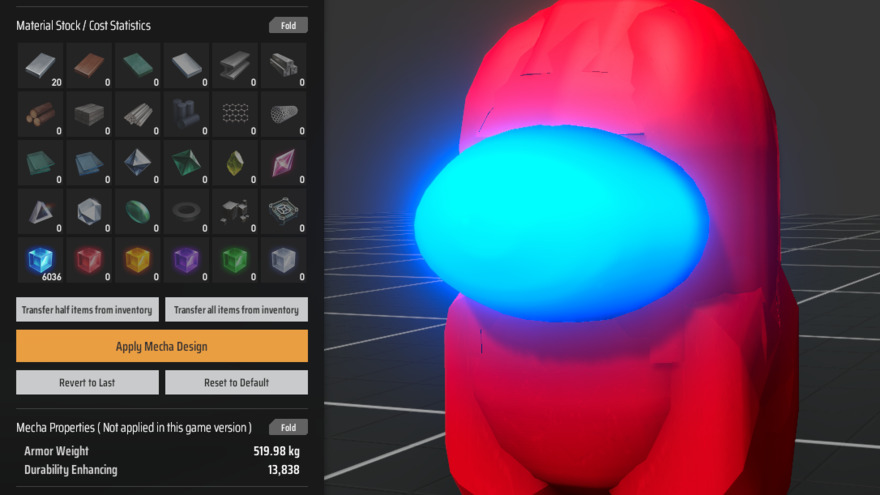Image resolution: width=880 pixels, height=495 pixels.
Task: Click Transfer all items from inventory
Action: tap(236, 310)
